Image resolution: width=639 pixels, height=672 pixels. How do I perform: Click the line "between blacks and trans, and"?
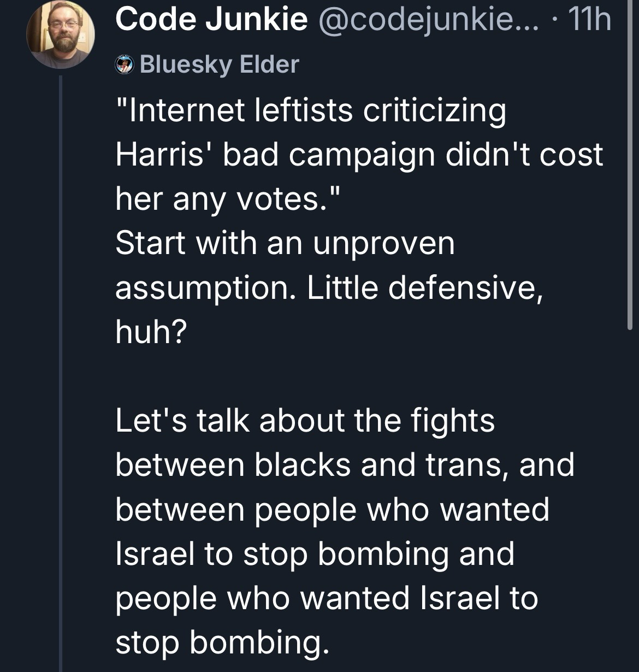coord(345,465)
